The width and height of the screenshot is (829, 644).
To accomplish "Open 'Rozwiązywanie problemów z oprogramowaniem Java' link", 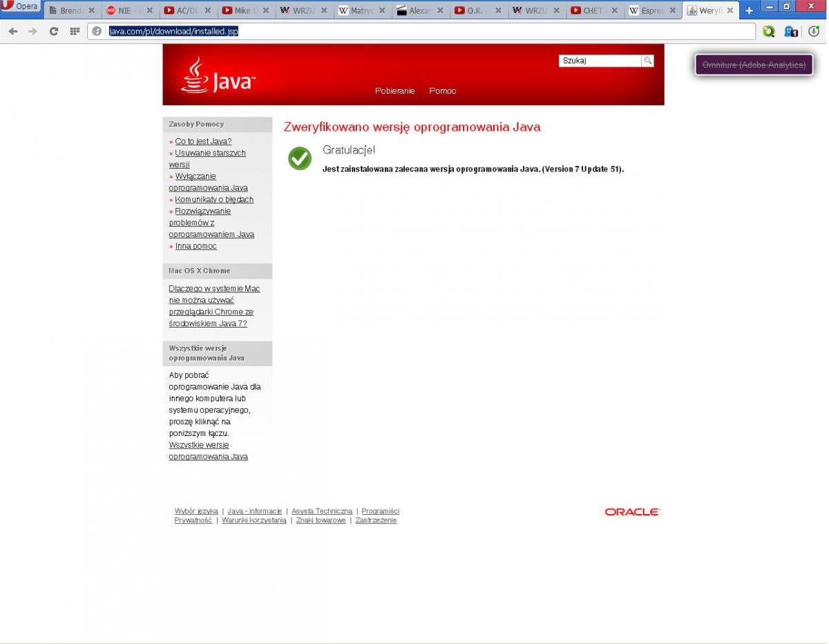I will click(x=211, y=223).
